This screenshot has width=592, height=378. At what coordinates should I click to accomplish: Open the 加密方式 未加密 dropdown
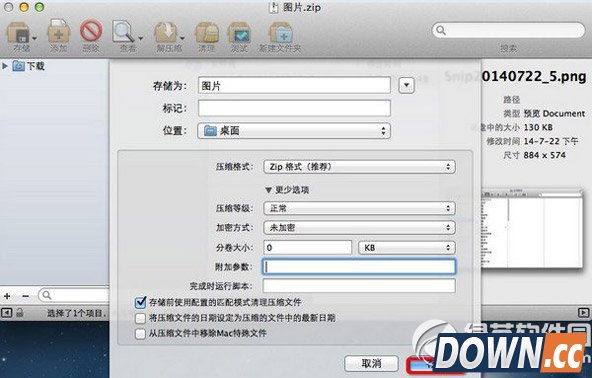pos(359,228)
